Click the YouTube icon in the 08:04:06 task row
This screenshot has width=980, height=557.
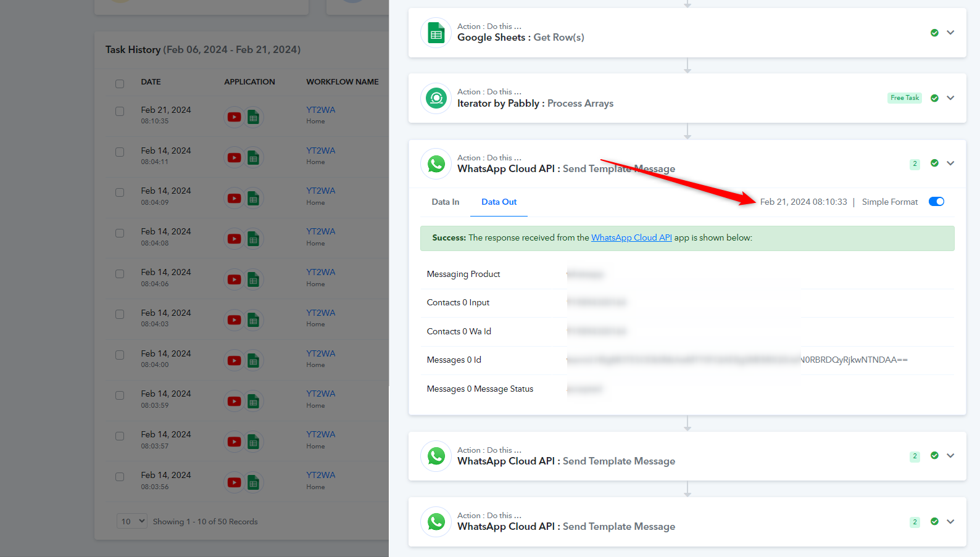click(235, 279)
